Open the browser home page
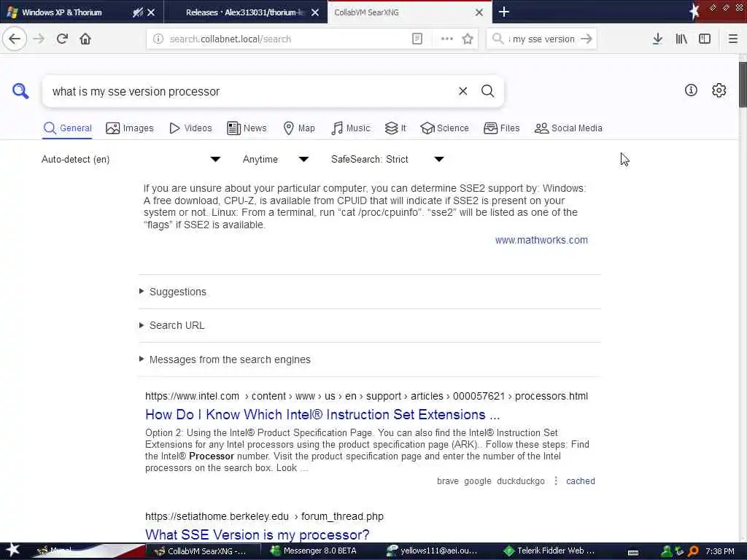This screenshot has height=560, width=747. [85, 39]
